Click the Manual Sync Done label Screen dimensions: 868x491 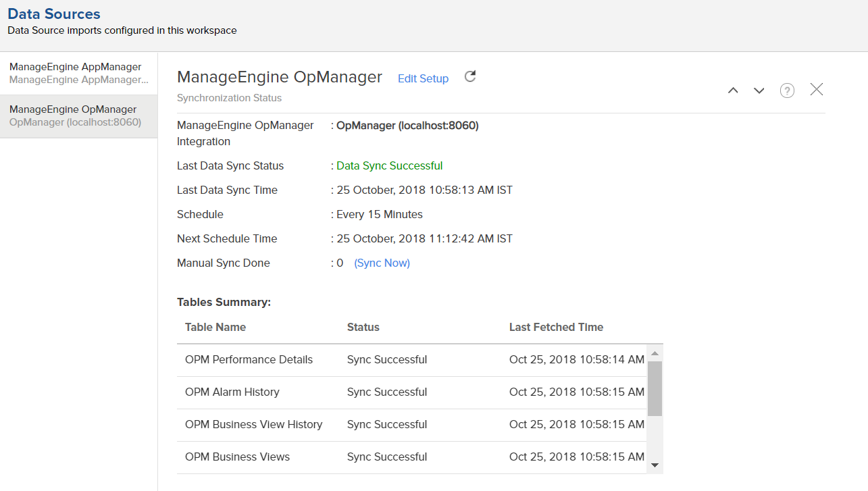coord(224,263)
